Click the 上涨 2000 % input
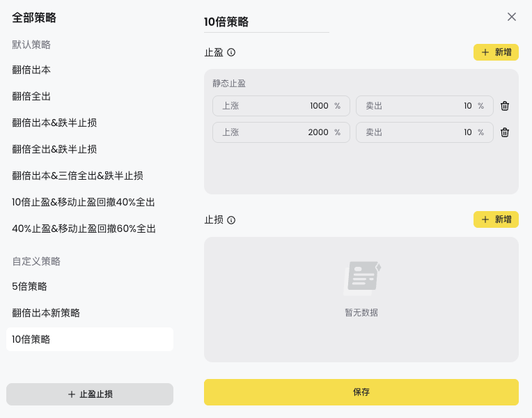 (281, 132)
